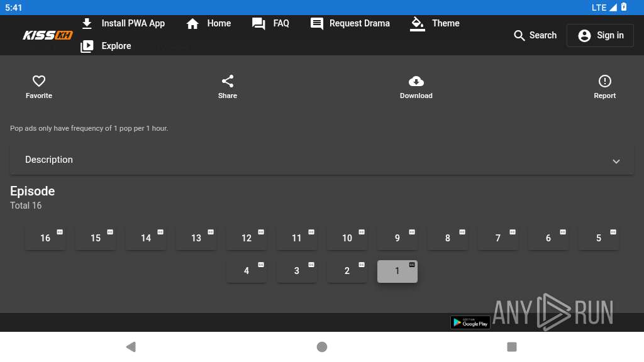Image resolution: width=644 pixels, height=362 pixels.
Task: Click the Search magnifier icon
Action: coord(519,36)
